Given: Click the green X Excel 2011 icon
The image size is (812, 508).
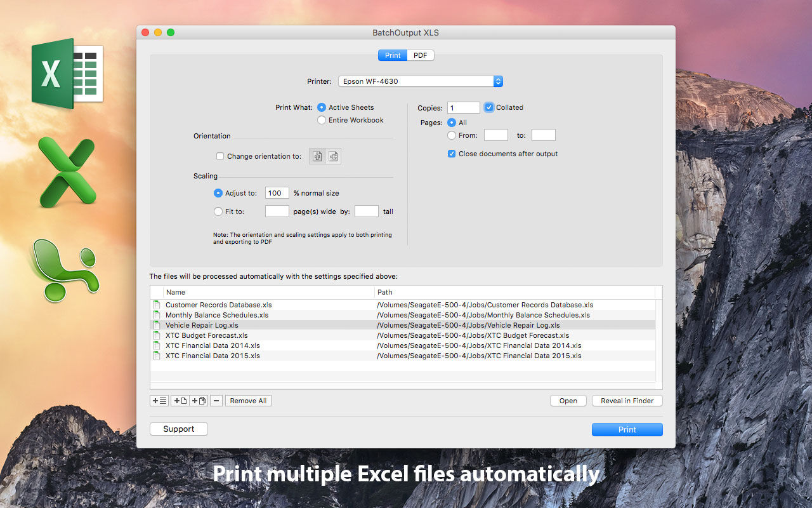Looking at the screenshot, I should [67, 173].
